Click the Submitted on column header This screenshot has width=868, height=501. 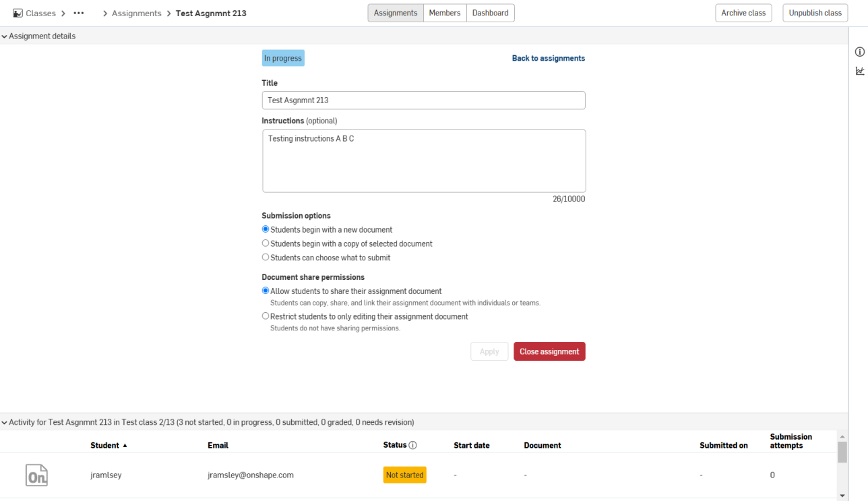point(724,446)
